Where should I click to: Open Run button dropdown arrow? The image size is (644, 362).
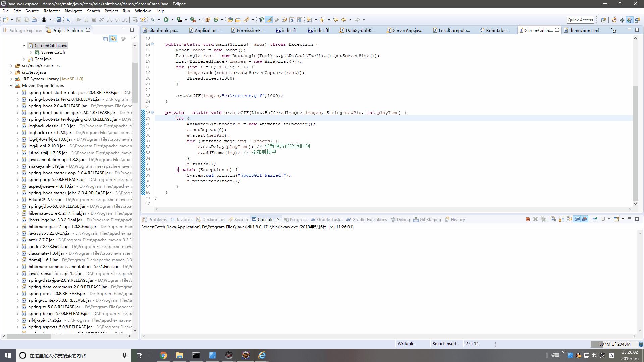coord(172,20)
